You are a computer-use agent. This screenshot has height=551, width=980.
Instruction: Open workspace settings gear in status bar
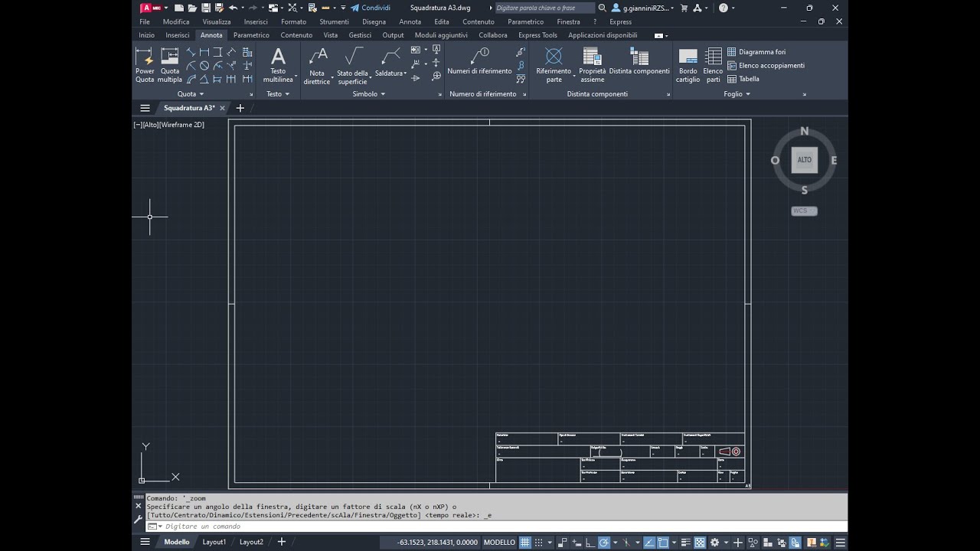pos(714,542)
